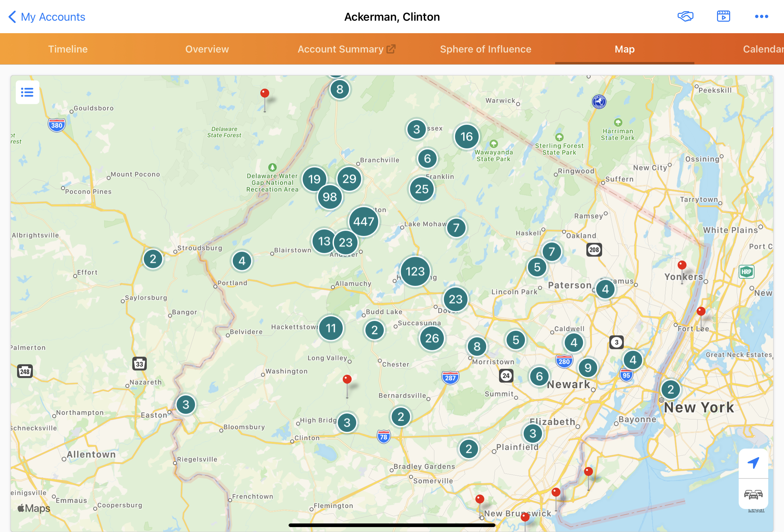Expand the 123 account cluster
The width and height of the screenshot is (784, 532).
point(415,271)
